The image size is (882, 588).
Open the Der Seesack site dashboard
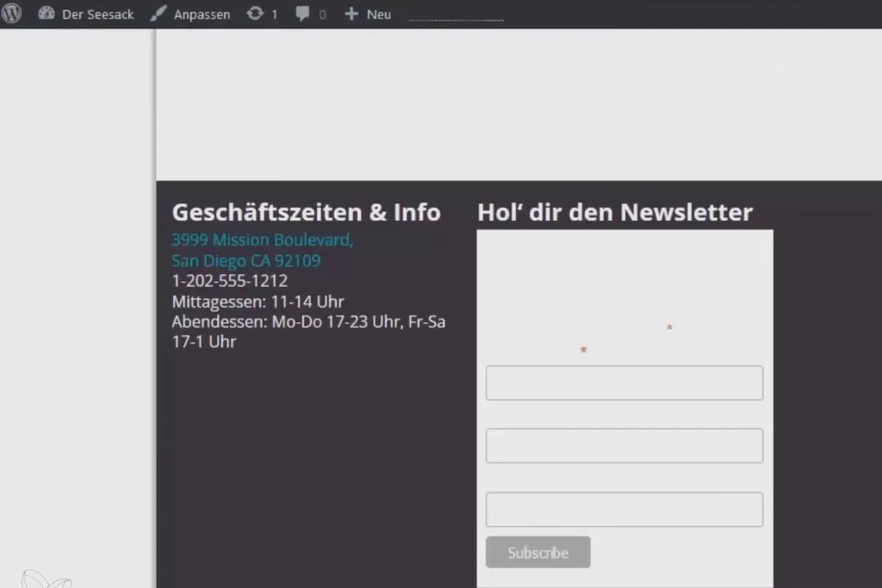(x=87, y=14)
